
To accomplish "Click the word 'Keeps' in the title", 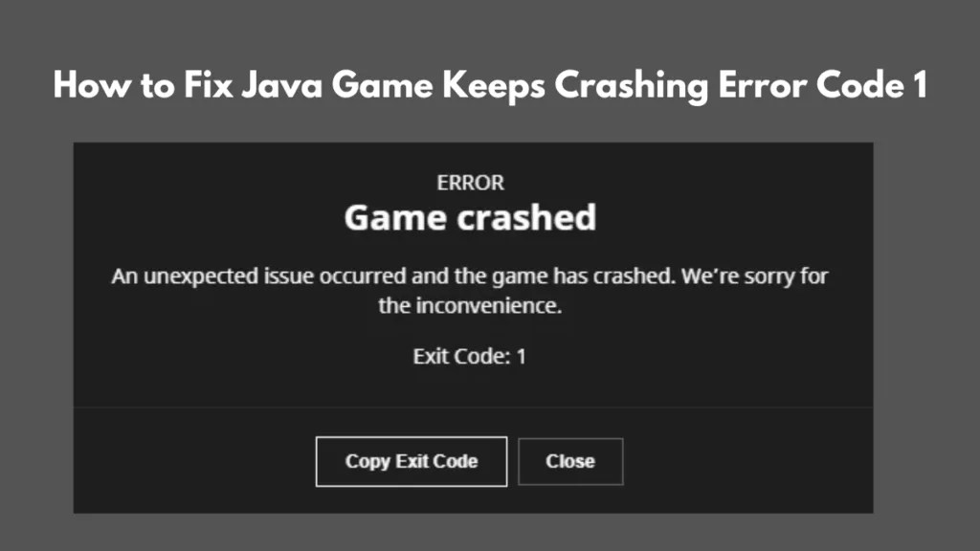I will tap(494, 86).
